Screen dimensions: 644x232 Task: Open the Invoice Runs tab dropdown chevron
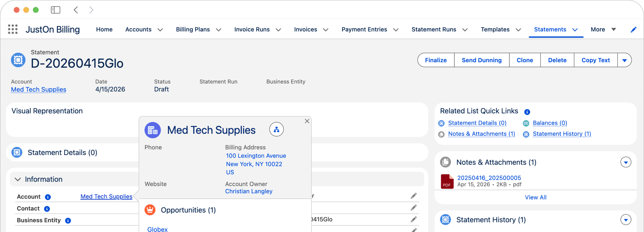(x=278, y=30)
